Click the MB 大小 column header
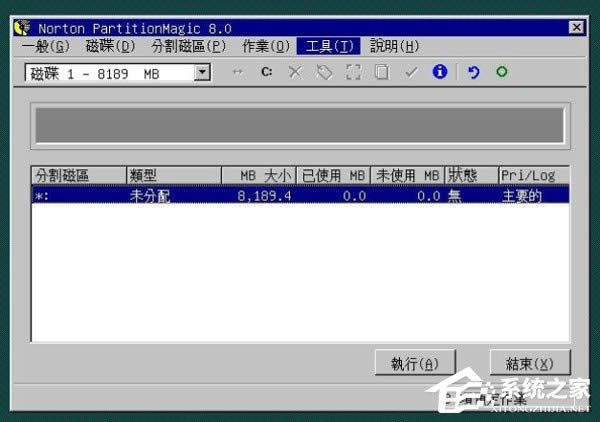 [x=261, y=176]
